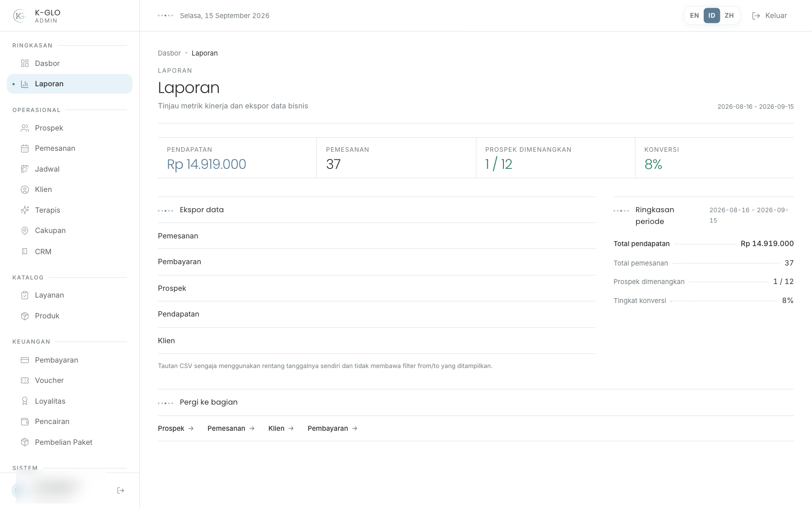This screenshot has height=508, width=812.
Task: Click the date 'Selasa, 15 September 2026'
Action: [225, 16]
